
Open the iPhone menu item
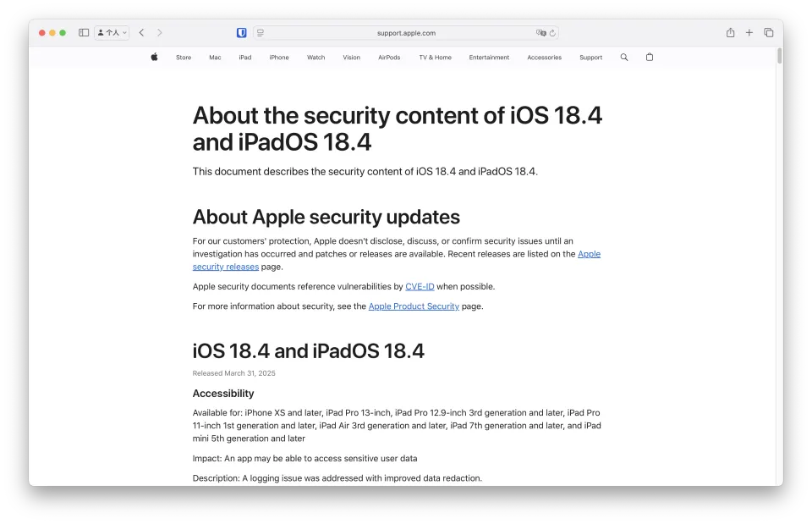[279, 58]
